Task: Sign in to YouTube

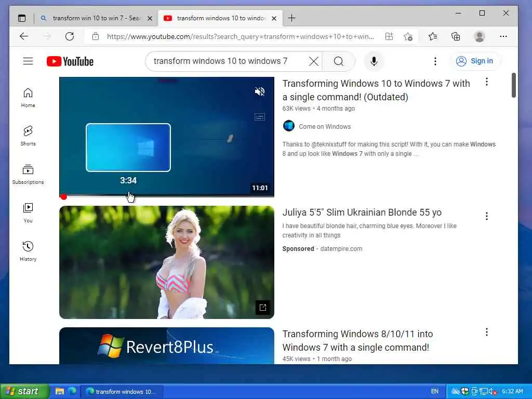Action: 474,61
